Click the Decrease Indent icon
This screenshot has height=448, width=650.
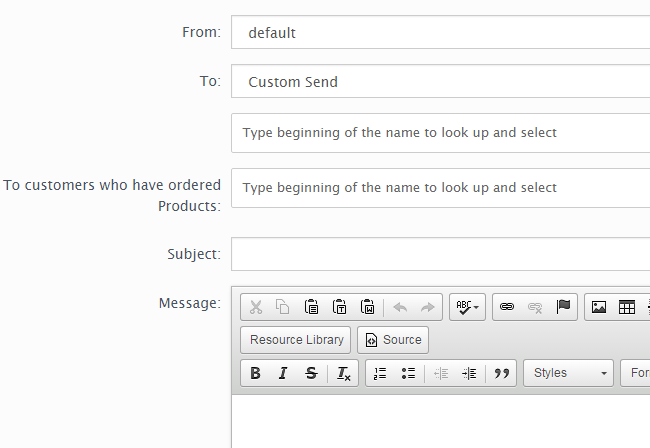click(x=441, y=373)
